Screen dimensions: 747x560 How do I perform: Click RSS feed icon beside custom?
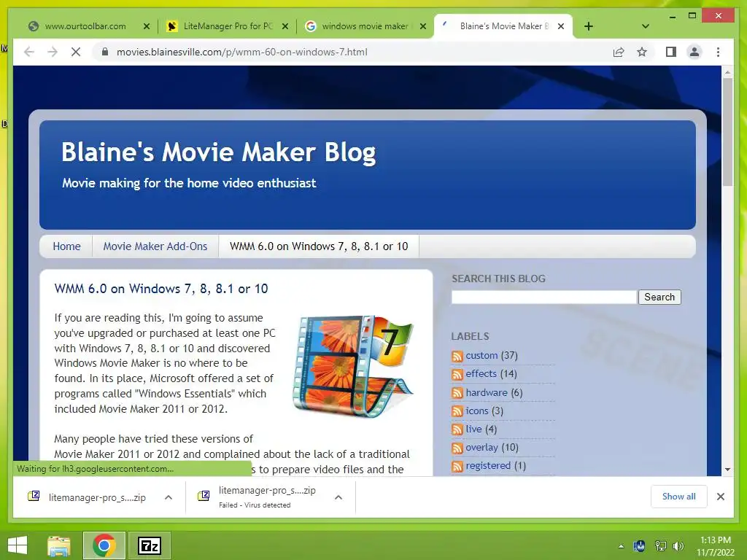point(457,356)
